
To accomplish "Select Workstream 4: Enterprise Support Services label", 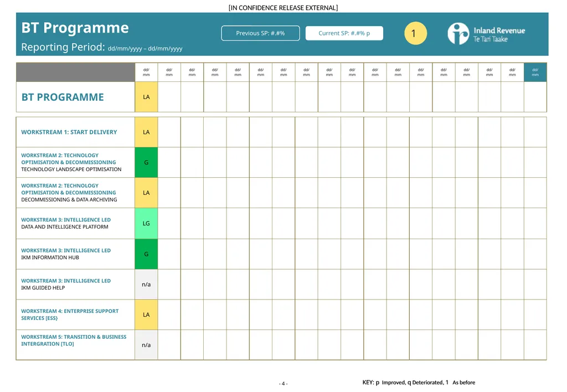I will (x=70, y=314).
